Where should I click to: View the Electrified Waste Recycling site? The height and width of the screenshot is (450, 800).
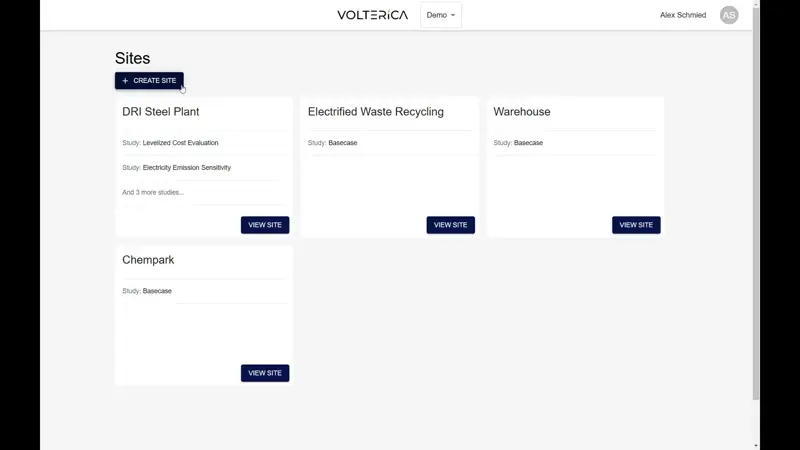[x=451, y=225]
